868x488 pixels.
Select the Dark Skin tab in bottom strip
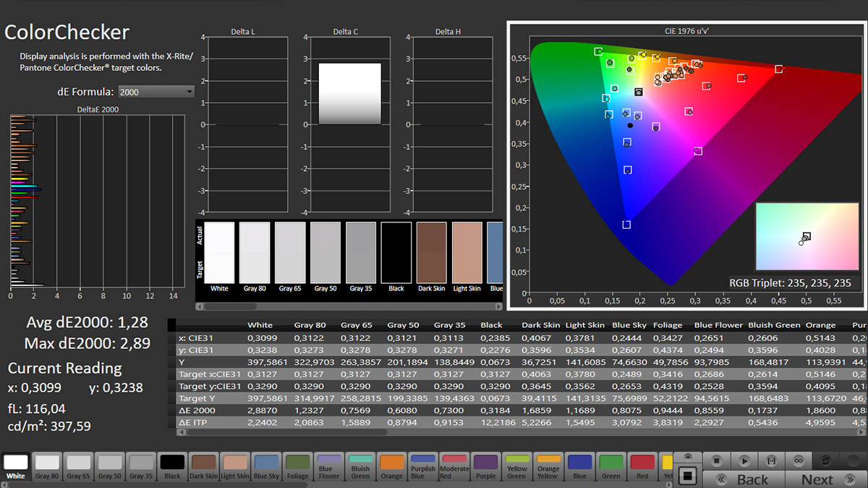[x=205, y=467]
